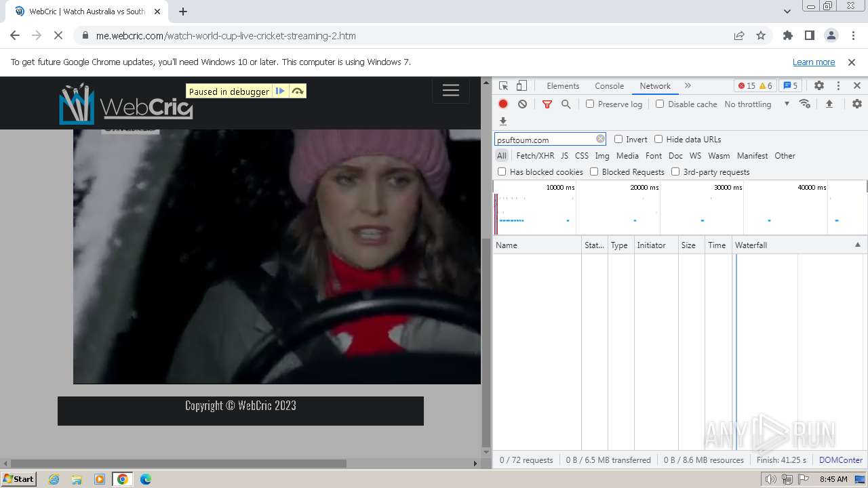Image resolution: width=868 pixels, height=488 pixels.
Task: Open Chrome three-dot menu
Action: (852, 36)
